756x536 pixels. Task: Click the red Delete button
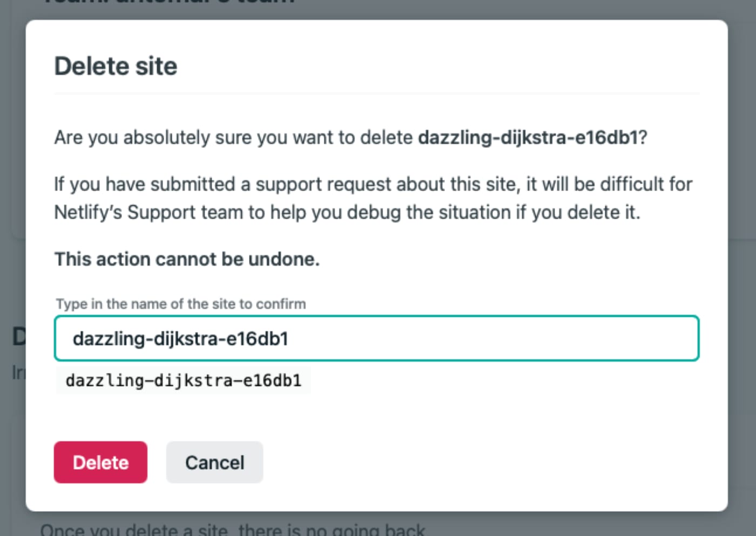[x=100, y=462]
